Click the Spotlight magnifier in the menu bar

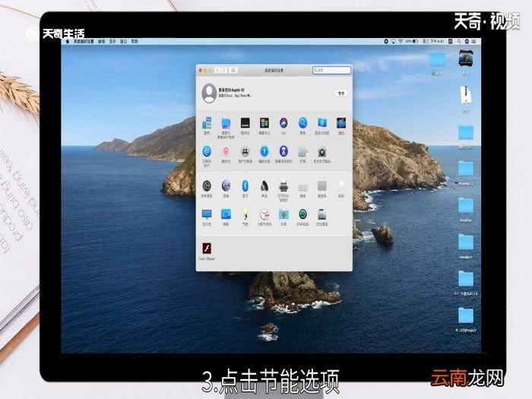[x=459, y=41]
